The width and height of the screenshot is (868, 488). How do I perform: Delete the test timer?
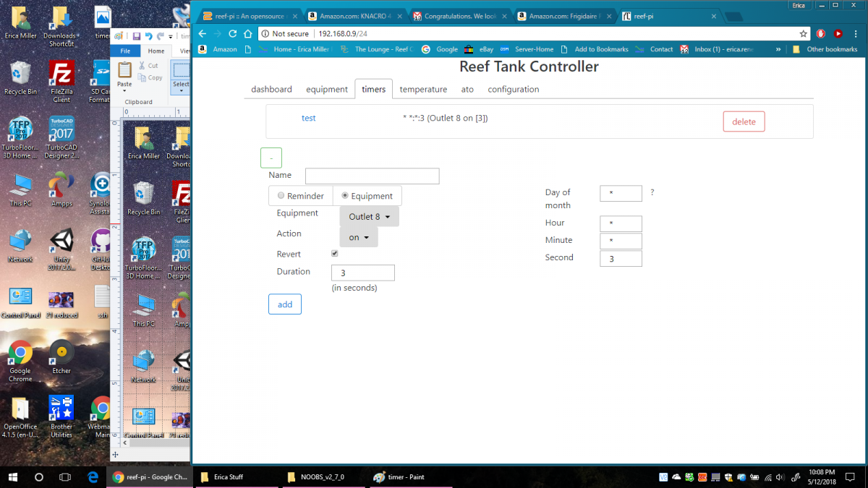point(744,121)
